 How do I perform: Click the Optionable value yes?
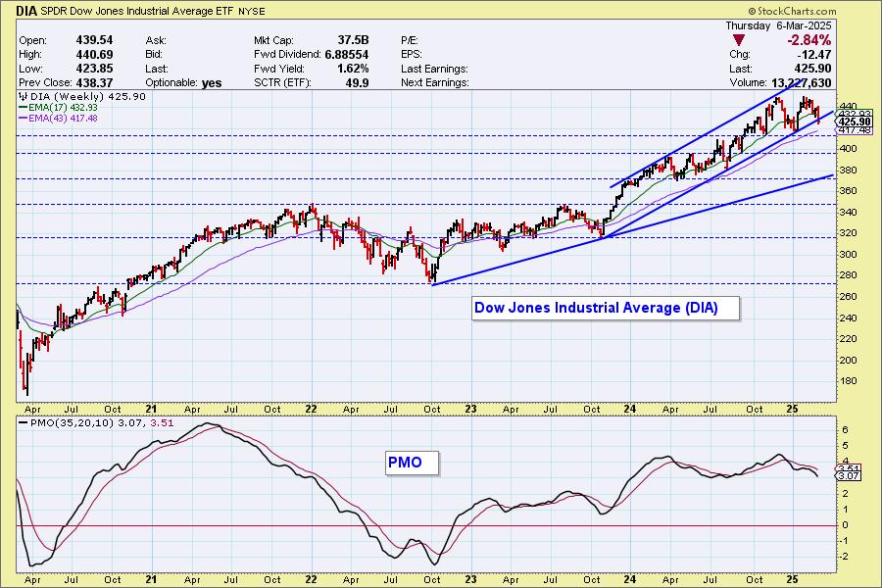pos(212,83)
